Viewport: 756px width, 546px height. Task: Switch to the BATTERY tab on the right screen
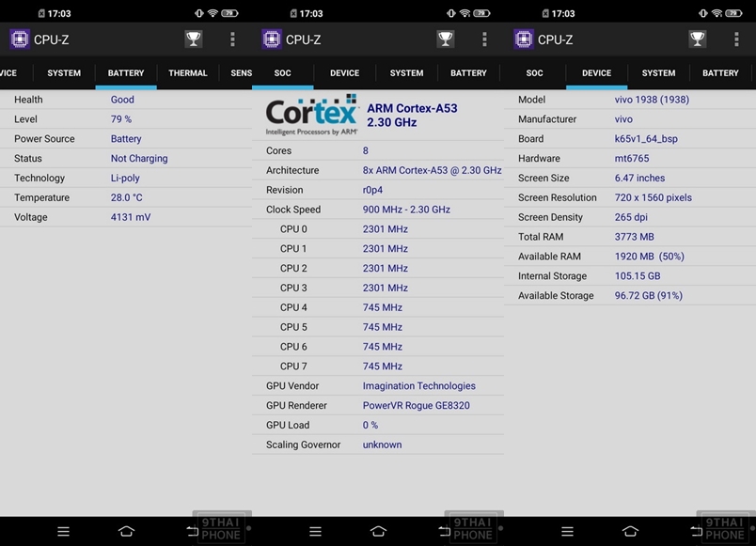pos(720,73)
